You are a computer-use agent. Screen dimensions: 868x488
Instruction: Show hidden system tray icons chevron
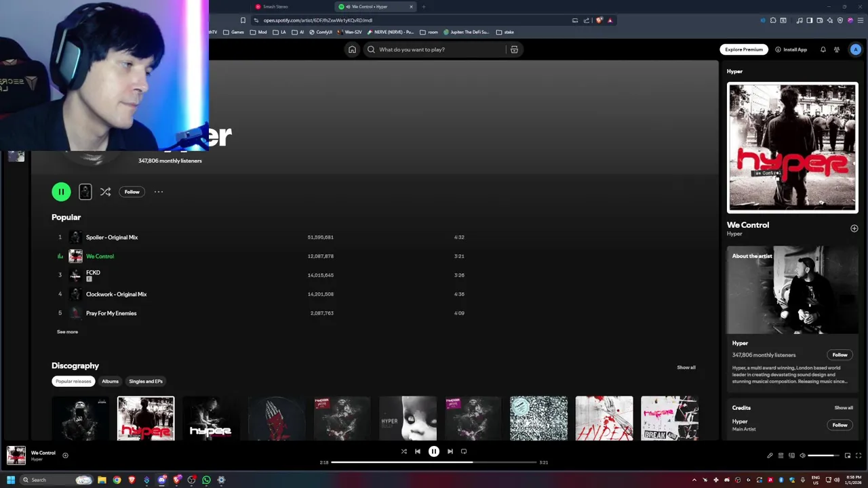pyautogui.click(x=695, y=480)
